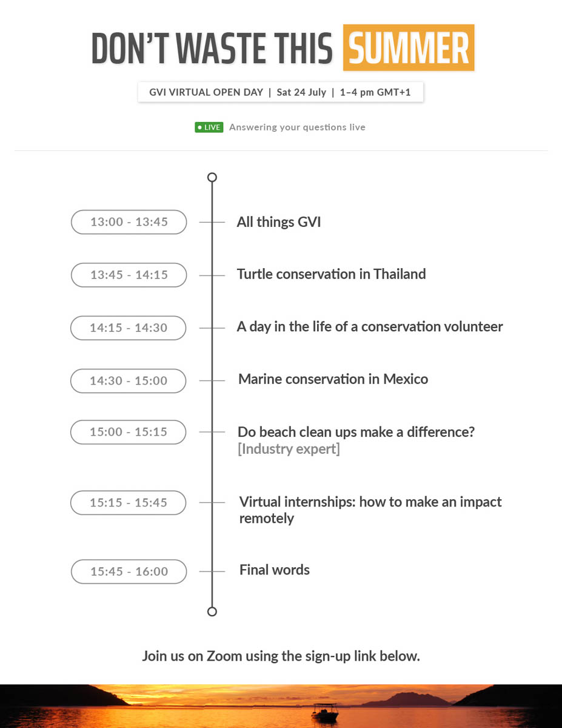The height and width of the screenshot is (728, 562).
Task: Select the 14:15 - 14:30 time slot
Action: coord(129,328)
